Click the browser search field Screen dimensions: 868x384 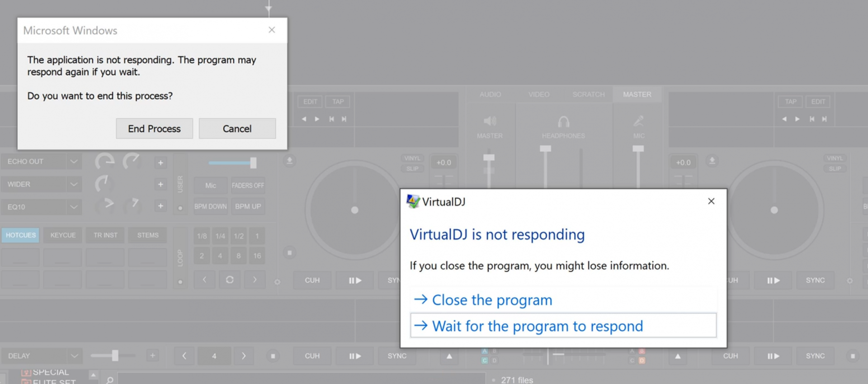302,379
